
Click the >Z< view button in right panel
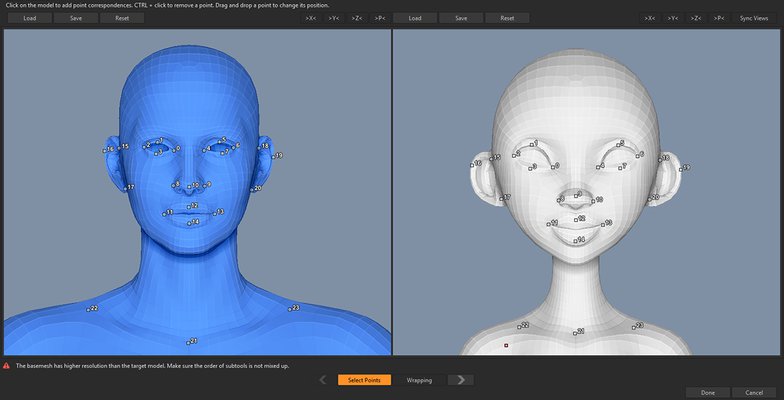[x=695, y=18]
